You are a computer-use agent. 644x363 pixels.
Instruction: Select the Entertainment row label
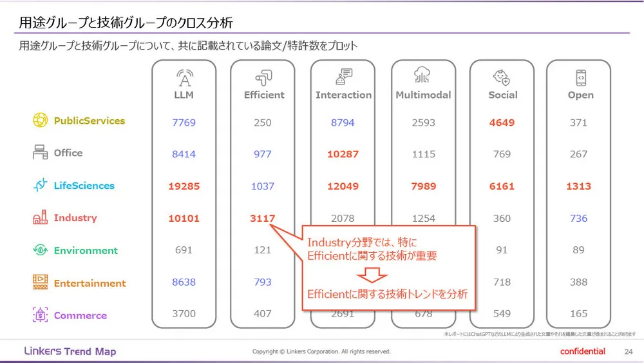[90, 283]
